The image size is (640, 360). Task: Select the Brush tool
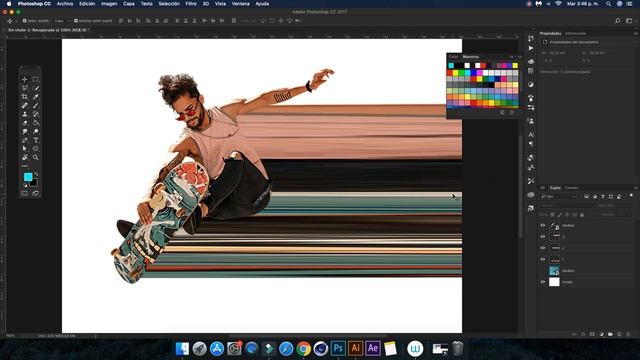click(36, 105)
